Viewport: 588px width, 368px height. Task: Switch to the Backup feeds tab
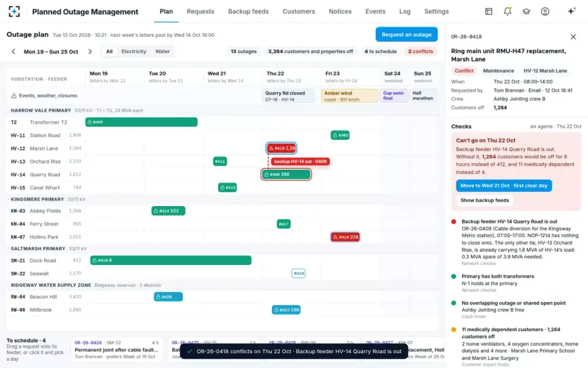[248, 11]
